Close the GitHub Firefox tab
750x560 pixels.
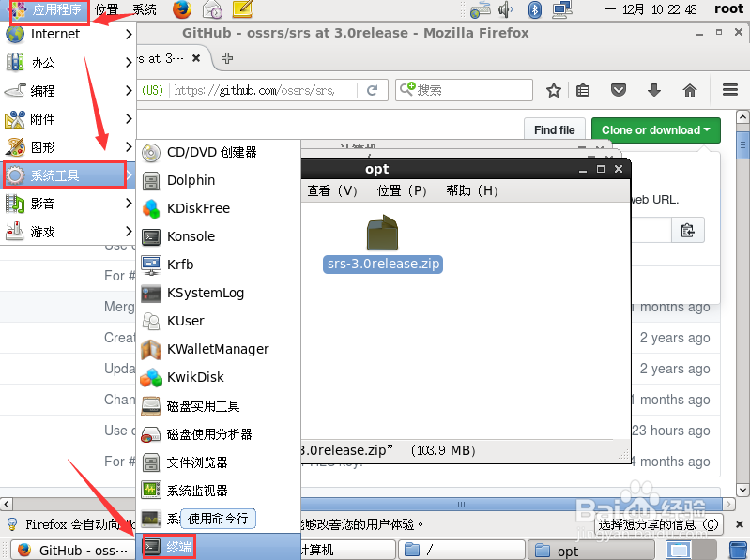point(196,58)
